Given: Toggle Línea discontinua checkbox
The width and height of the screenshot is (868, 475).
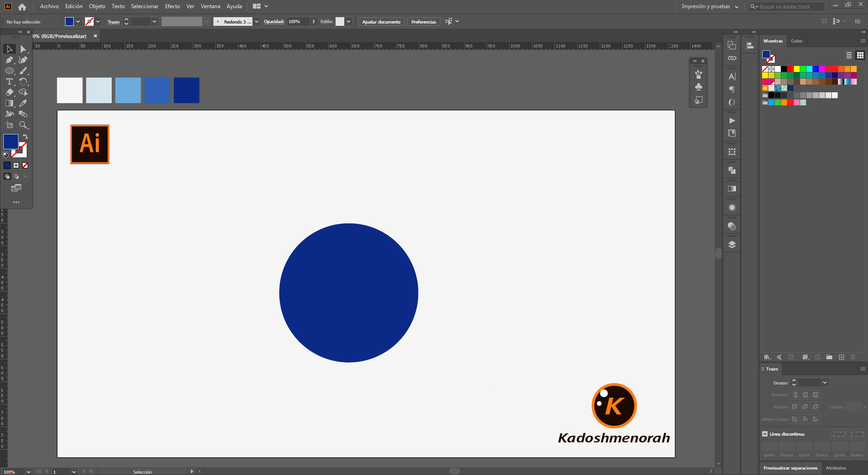Looking at the screenshot, I should pyautogui.click(x=765, y=434).
